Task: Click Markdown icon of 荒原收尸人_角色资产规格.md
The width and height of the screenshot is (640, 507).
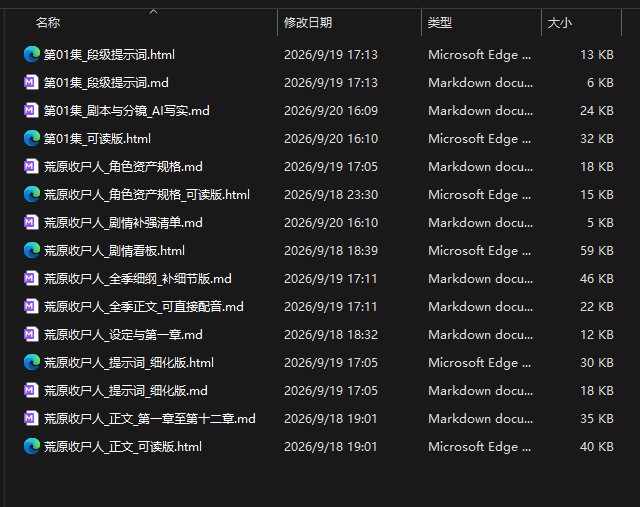Action: pyautogui.click(x=31, y=166)
